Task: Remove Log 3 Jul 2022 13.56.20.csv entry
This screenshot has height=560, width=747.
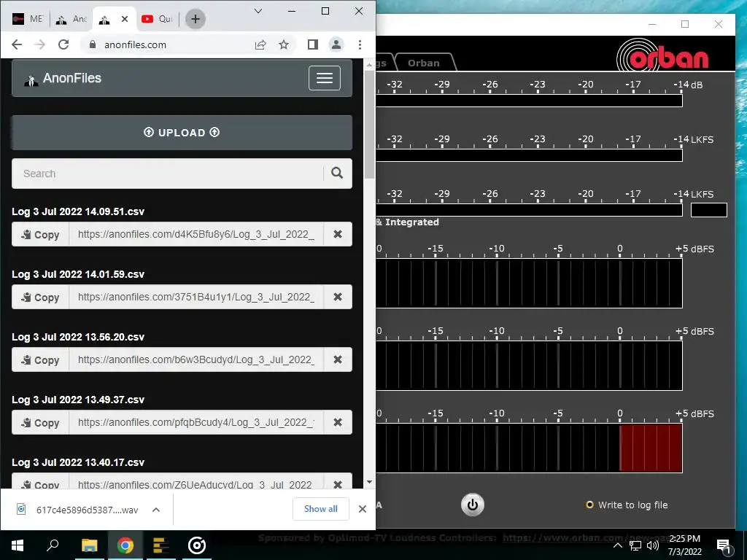Action: click(338, 360)
